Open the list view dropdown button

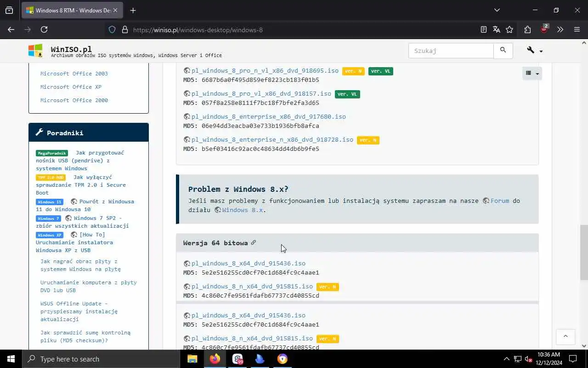[532, 73]
